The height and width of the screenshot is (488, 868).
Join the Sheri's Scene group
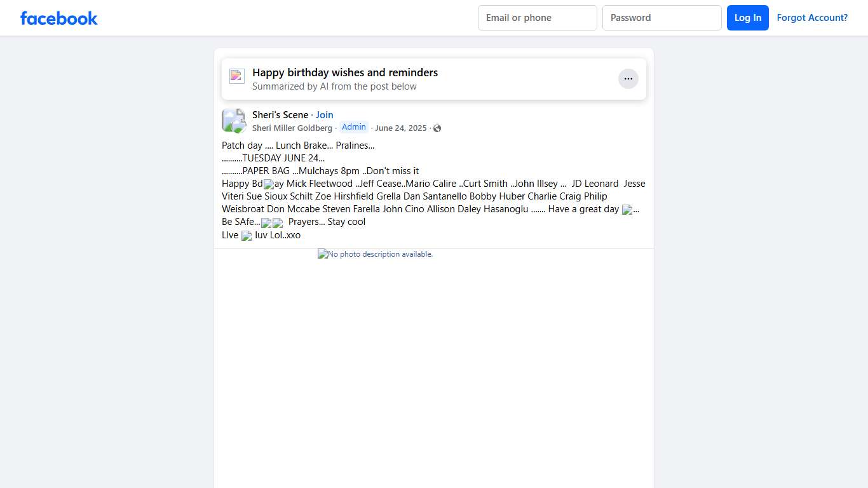point(324,115)
